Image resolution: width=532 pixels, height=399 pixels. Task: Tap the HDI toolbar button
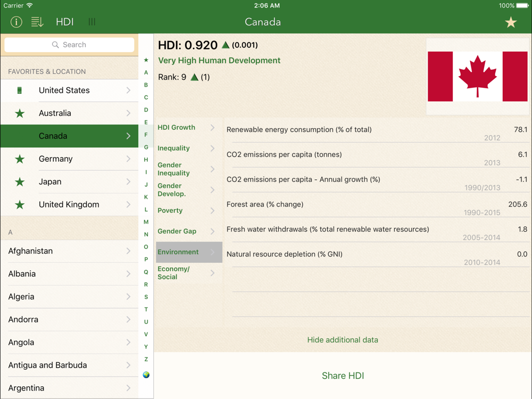(64, 22)
